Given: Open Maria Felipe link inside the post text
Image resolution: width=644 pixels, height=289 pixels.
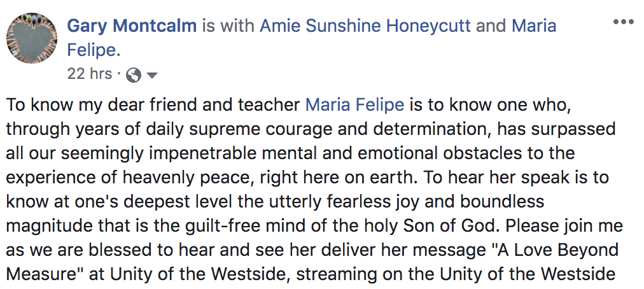Looking at the screenshot, I should tap(355, 105).
